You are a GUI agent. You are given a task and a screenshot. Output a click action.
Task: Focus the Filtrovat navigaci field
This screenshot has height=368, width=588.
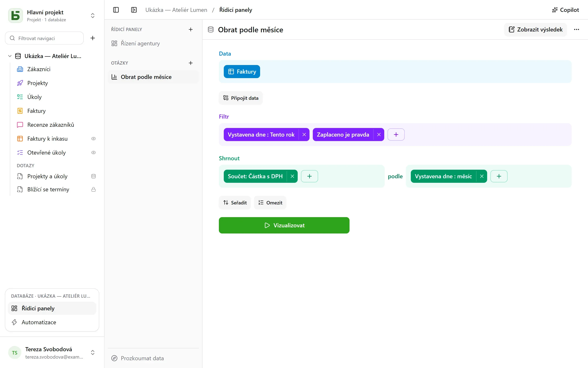[44, 38]
